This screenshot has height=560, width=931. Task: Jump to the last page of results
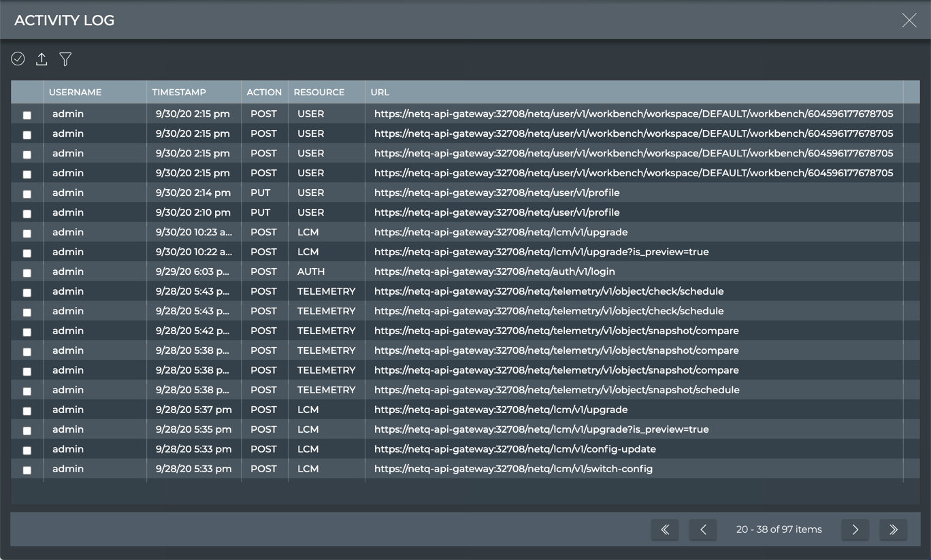[x=893, y=529]
